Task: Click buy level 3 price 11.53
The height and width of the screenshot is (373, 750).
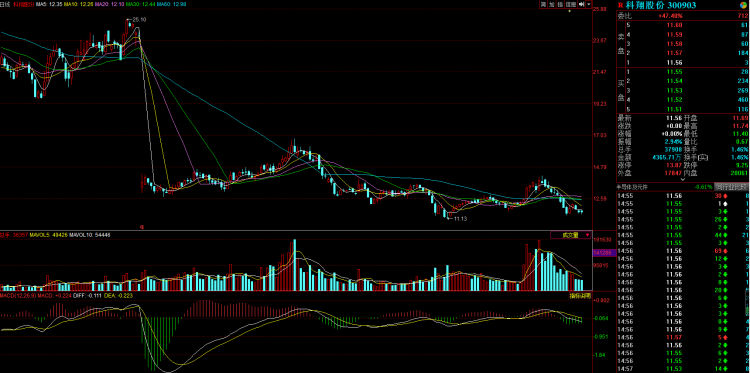Action: [x=673, y=90]
